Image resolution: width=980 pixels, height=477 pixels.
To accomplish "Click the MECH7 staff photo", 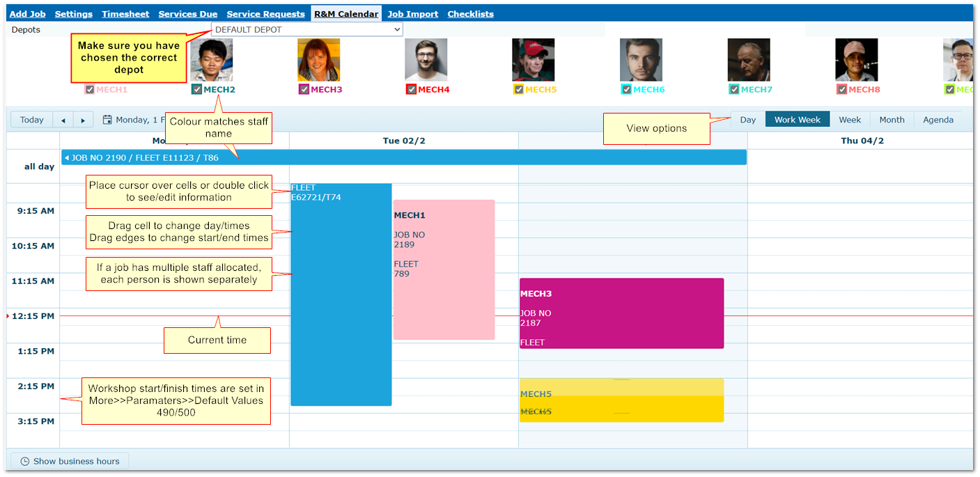I will (x=749, y=60).
